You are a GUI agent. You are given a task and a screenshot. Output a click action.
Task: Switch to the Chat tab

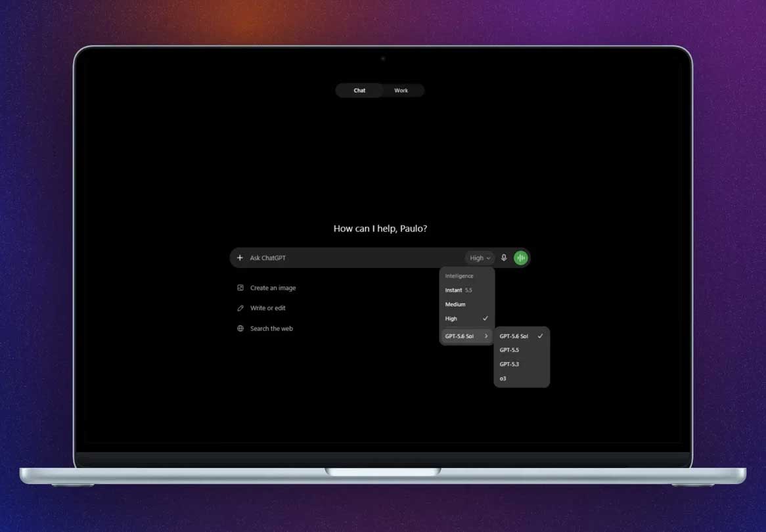pos(359,91)
